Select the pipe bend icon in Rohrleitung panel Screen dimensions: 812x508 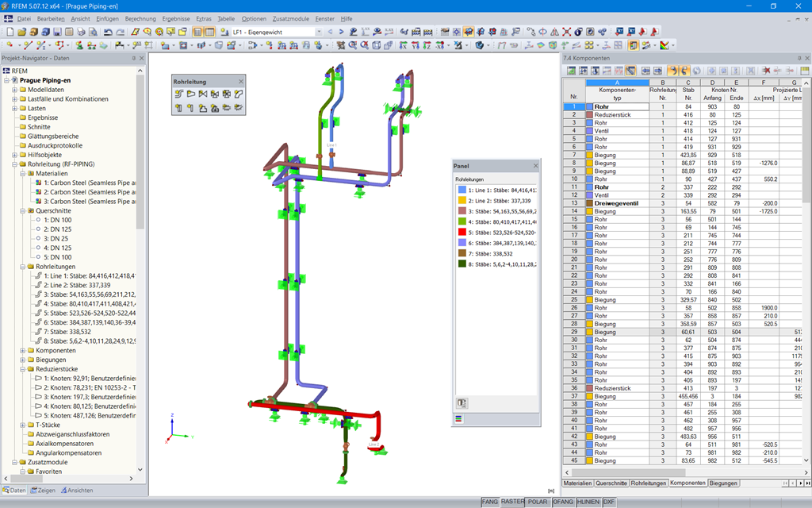(x=239, y=94)
